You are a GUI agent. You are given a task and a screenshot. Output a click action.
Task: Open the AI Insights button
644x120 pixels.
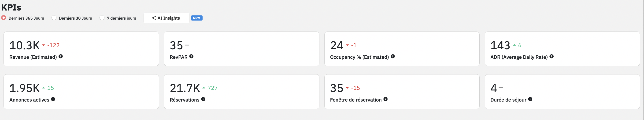click(x=166, y=18)
